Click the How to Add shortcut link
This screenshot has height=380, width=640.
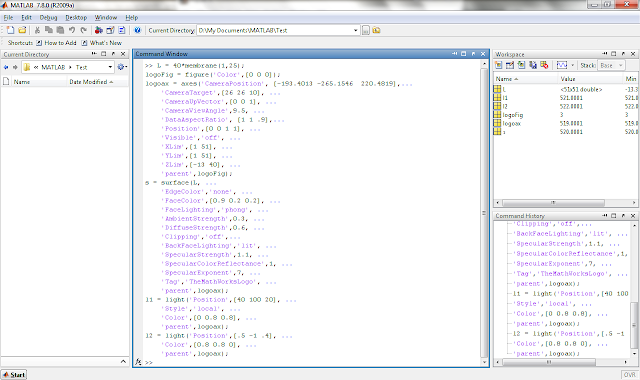point(56,43)
